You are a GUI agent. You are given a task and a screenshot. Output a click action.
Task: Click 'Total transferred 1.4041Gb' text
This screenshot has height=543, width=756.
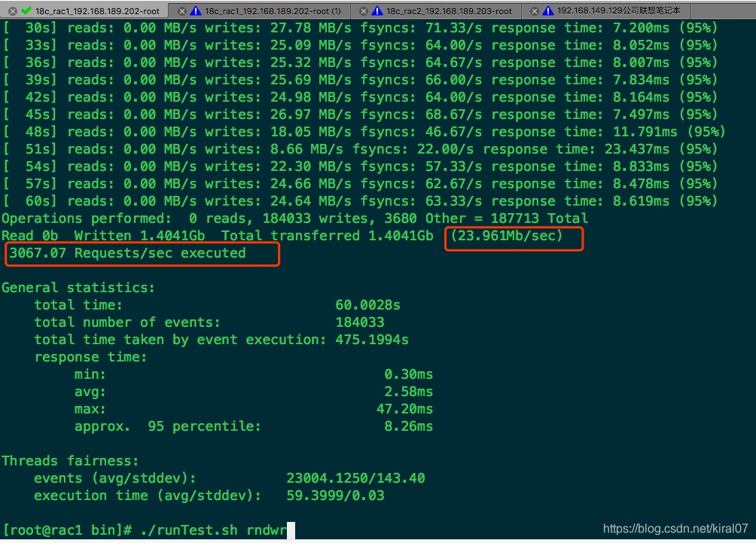coord(328,235)
